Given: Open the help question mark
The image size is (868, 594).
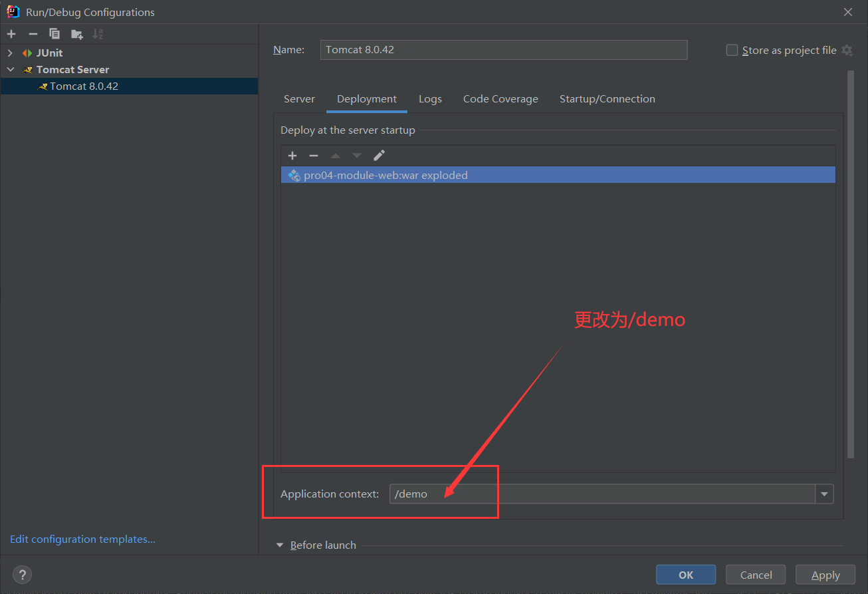Looking at the screenshot, I should point(22,575).
